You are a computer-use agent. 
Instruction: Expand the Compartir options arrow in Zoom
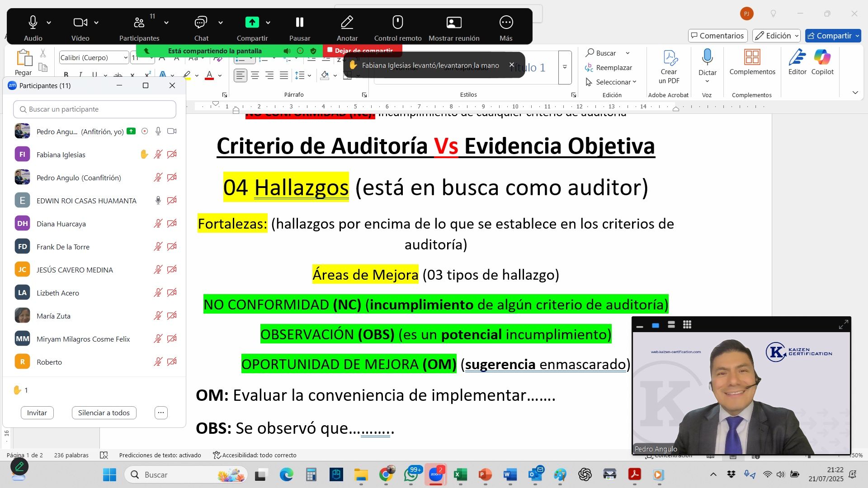[268, 23]
